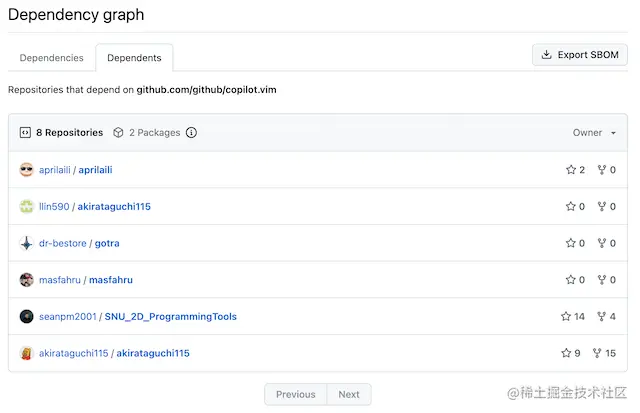Click the package cube icon

click(118, 133)
